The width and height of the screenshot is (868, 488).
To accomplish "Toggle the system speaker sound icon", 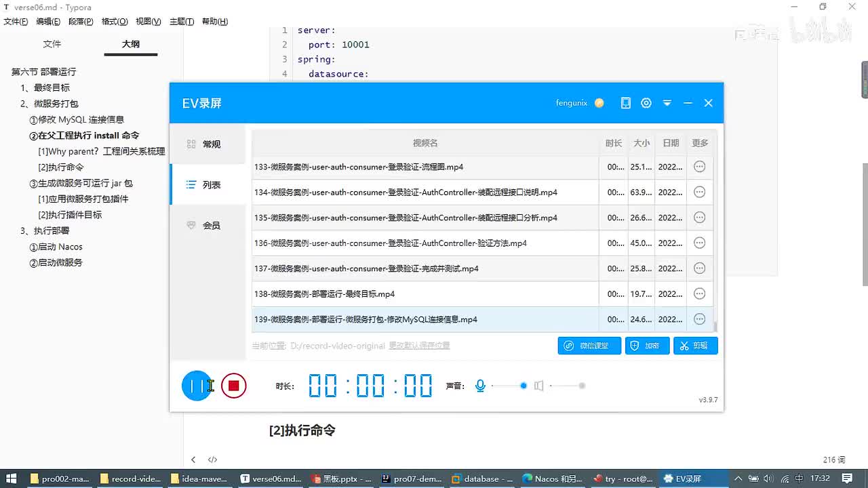I will (538, 386).
